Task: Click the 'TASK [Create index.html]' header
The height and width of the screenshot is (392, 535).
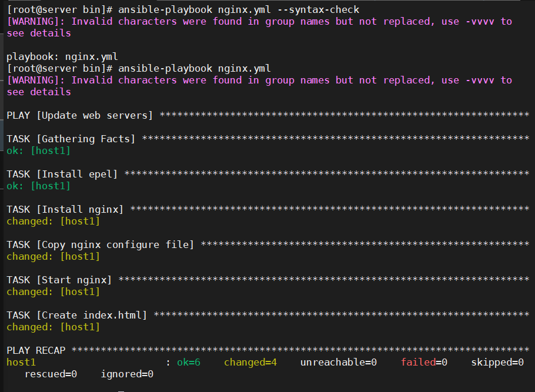Action: tap(77, 315)
